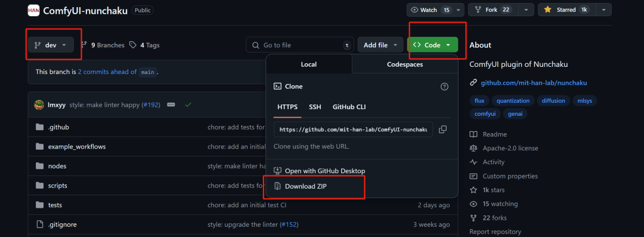Viewport: 644px width, 237px height.
Task: Open the nodes folder
Action: click(57, 166)
